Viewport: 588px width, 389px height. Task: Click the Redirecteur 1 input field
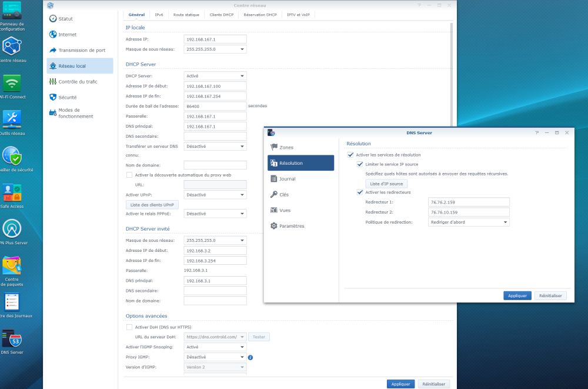pos(469,202)
